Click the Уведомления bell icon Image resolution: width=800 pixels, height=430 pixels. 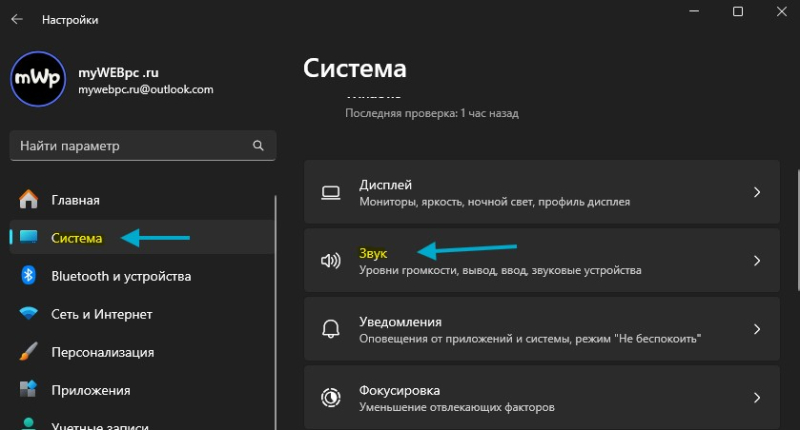point(331,329)
